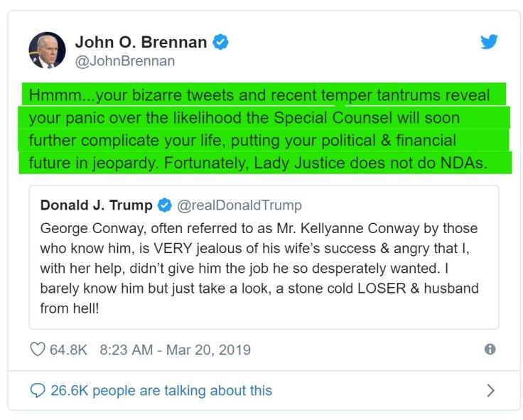This screenshot has height=420, width=523.
Task: Open the John O. Brennan display name
Action: (141, 42)
